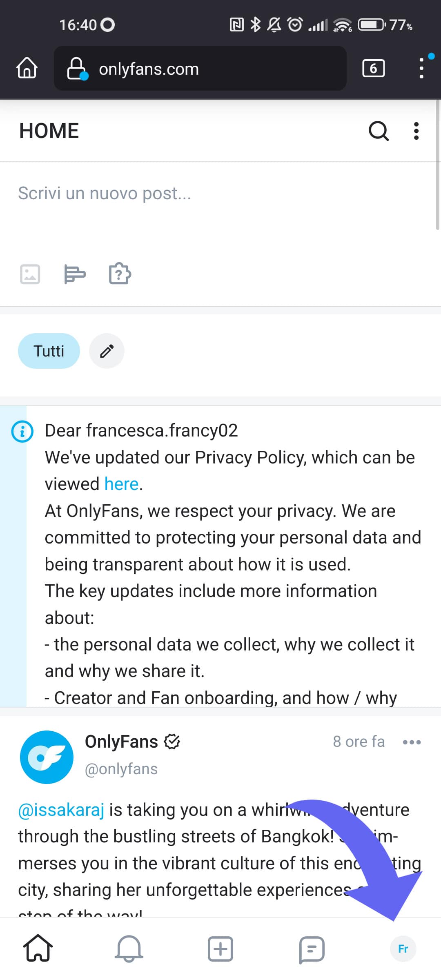441x980 pixels.
Task: Edit feed lists with the pencil button
Action: 107,351
